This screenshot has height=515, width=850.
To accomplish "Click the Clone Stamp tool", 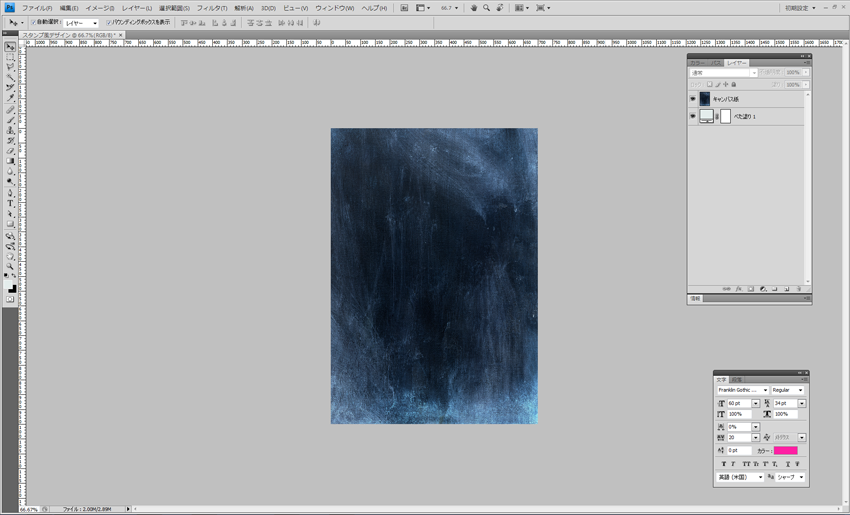I will pyautogui.click(x=10, y=130).
